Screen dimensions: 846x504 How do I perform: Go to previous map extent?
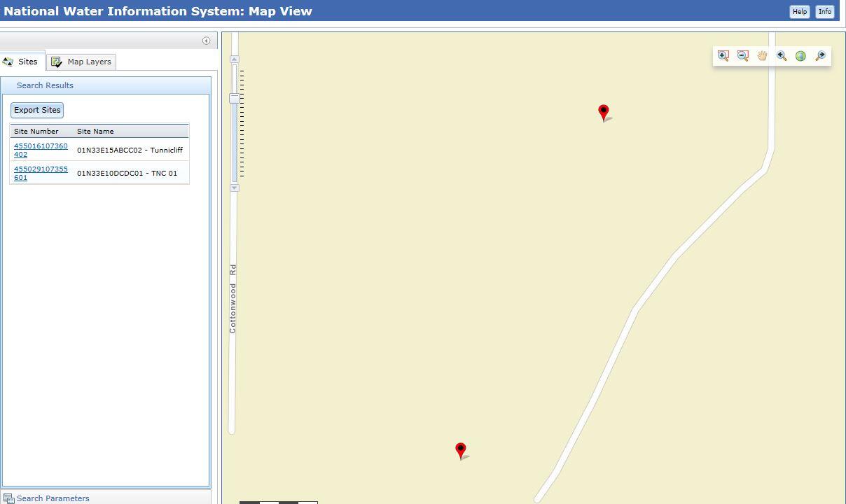(782, 56)
